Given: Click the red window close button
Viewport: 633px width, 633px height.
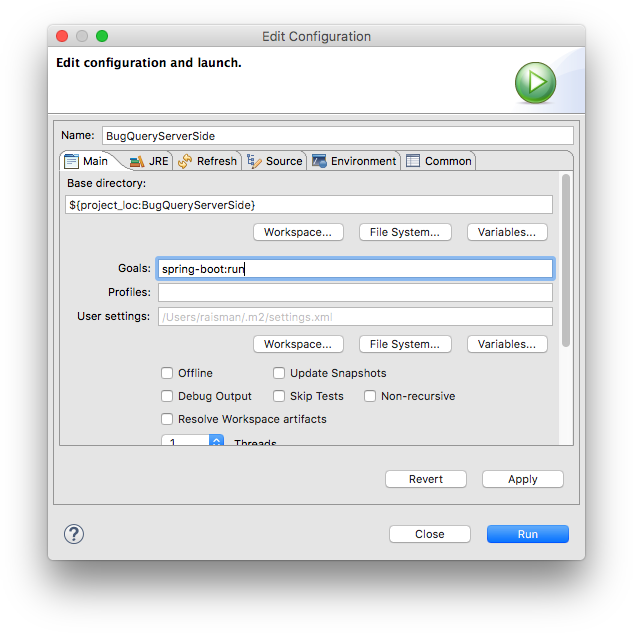Looking at the screenshot, I should click(x=62, y=36).
